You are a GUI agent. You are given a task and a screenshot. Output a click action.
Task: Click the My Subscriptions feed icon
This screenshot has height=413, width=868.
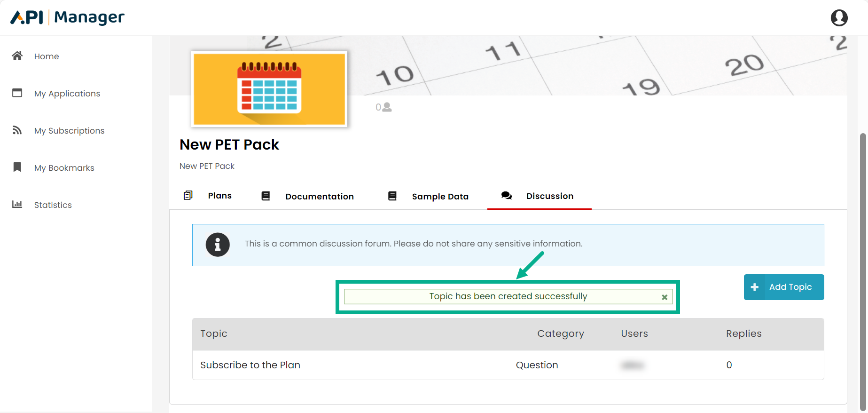click(x=17, y=130)
